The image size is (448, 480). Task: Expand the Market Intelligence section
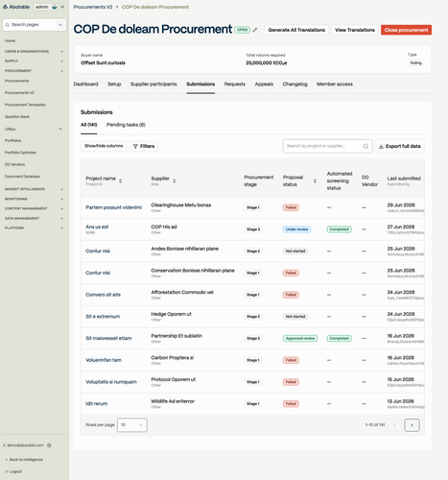[34, 189]
